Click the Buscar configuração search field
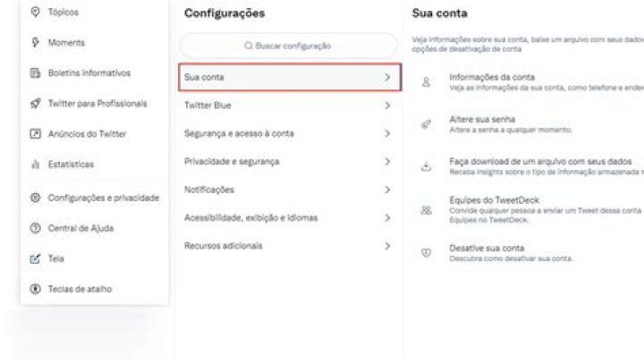Image resolution: width=644 pixels, height=363 pixels. tap(288, 46)
